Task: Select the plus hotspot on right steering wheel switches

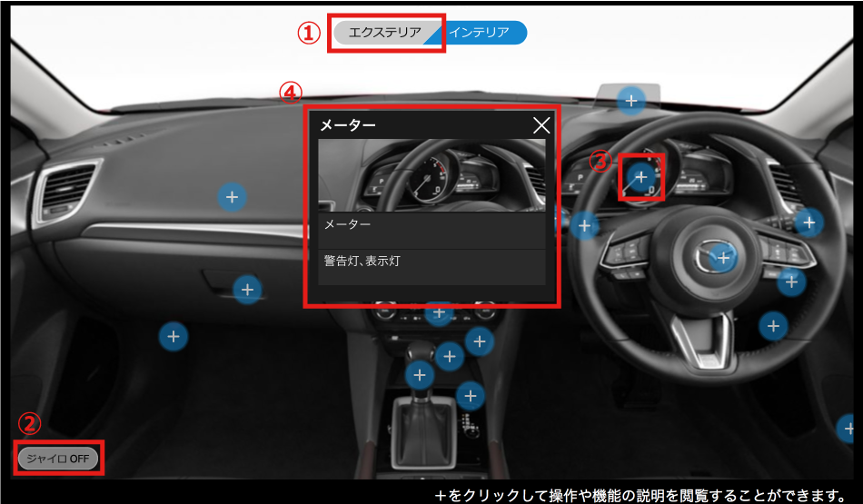Action: point(791,282)
